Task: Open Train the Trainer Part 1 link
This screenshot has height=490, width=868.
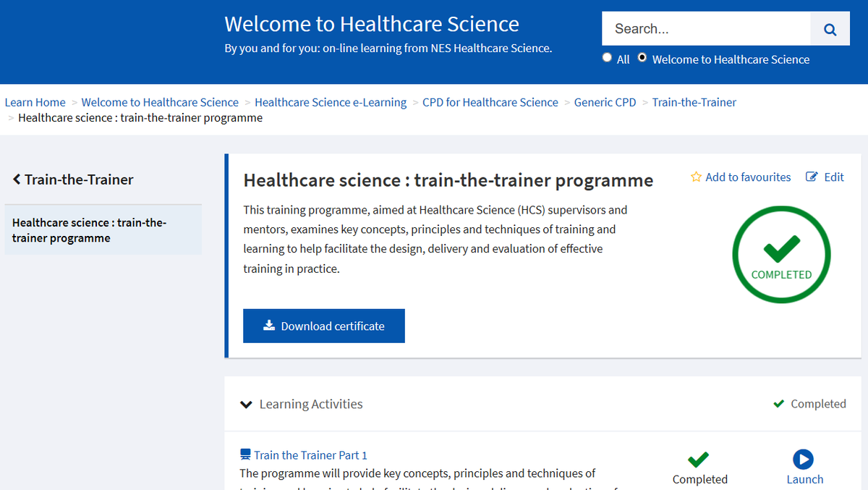Action: 310,455
